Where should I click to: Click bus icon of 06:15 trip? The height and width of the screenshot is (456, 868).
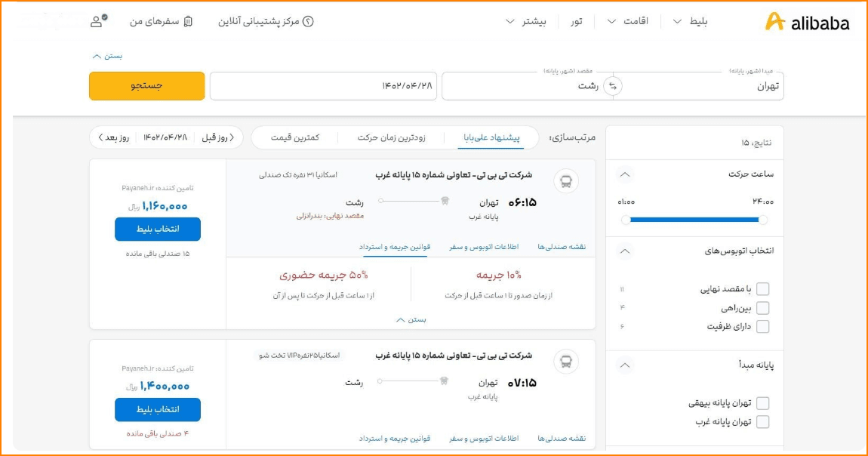point(566,181)
